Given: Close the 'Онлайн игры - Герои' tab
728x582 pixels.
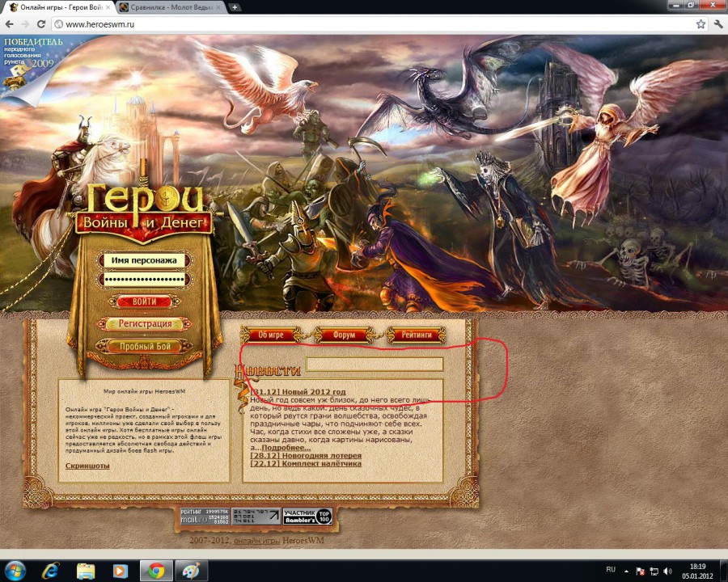Looking at the screenshot, I should tap(108, 7).
